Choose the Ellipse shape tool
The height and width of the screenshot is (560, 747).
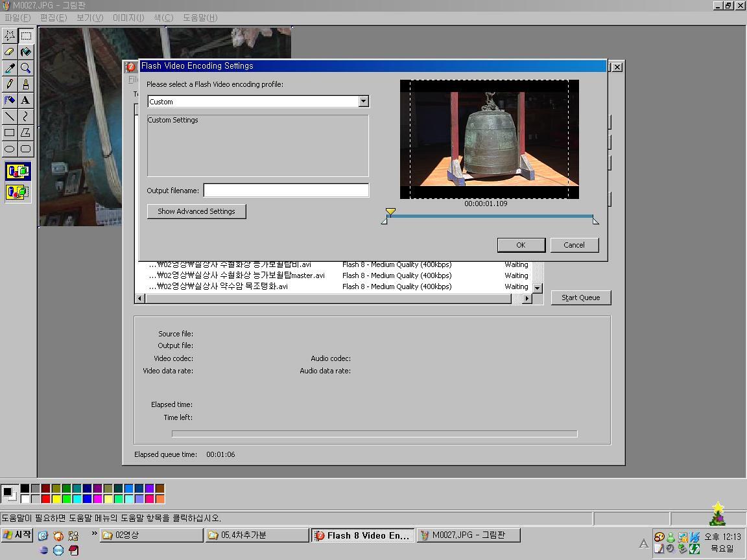[x=10, y=149]
